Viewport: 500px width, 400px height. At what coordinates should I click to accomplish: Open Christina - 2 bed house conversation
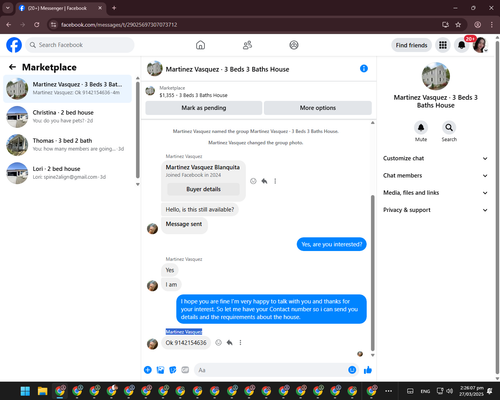(67, 117)
